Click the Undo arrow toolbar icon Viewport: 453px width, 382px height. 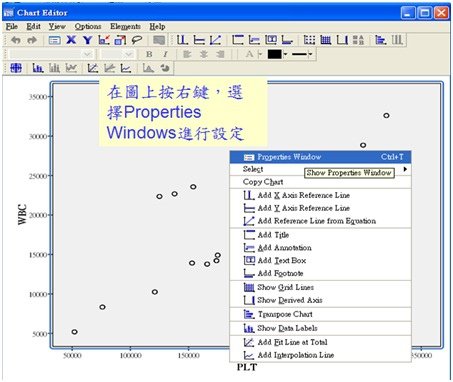coord(16,40)
